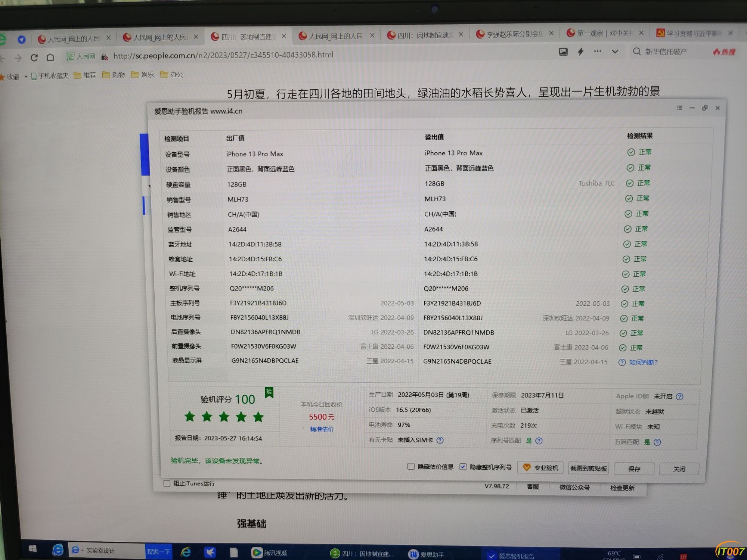Open the three-dot more menu in browser

coord(598,52)
